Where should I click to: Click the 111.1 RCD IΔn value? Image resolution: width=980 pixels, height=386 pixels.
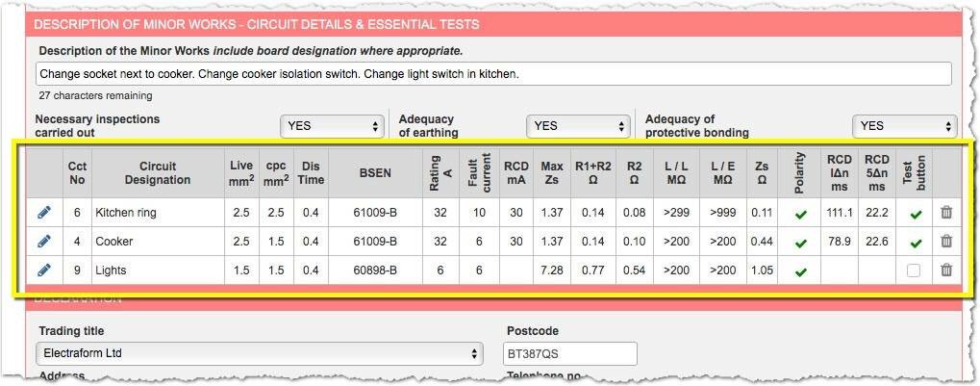[x=840, y=213]
